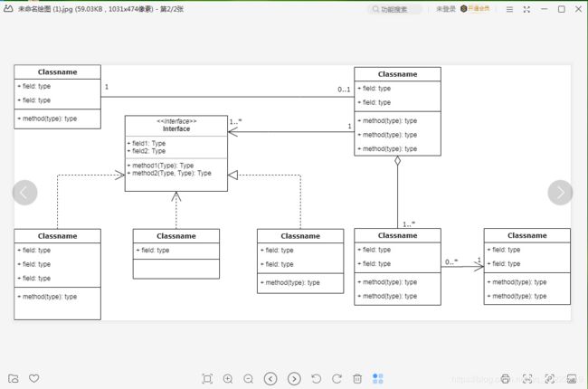588x389 pixels.
Task: Rotate the image counterclockwise
Action: pyautogui.click(x=316, y=379)
